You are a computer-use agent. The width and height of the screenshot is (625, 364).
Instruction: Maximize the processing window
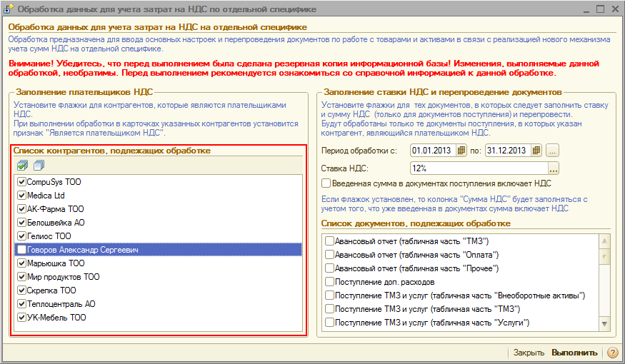click(x=599, y=9)
